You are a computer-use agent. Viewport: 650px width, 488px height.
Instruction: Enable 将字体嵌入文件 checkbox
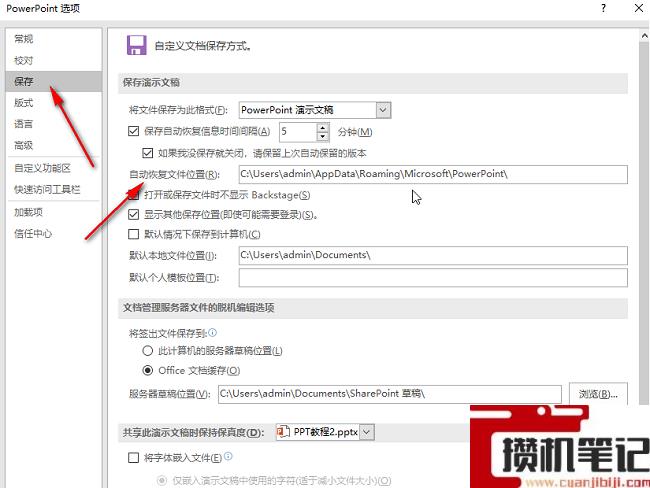tap(133, 458)
